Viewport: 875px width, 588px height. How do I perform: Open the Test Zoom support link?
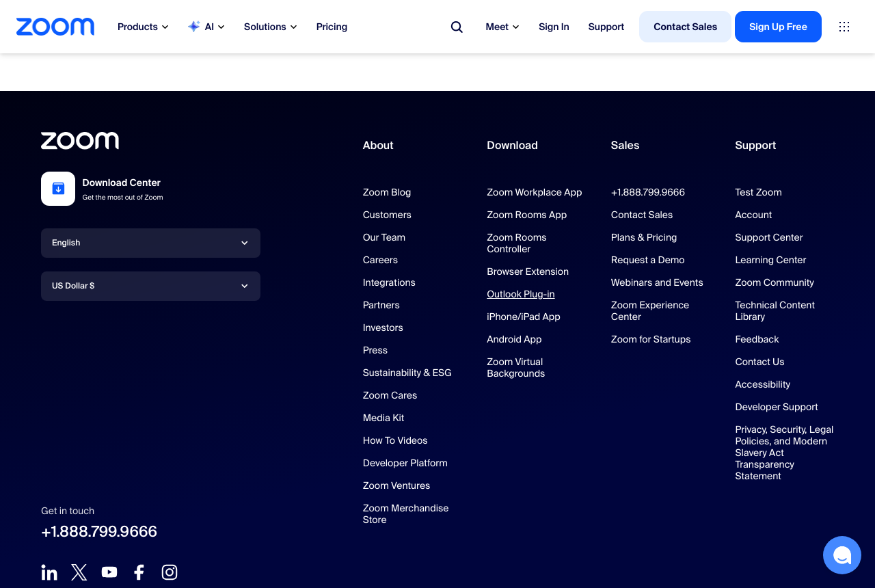click(x=758, y=192)
